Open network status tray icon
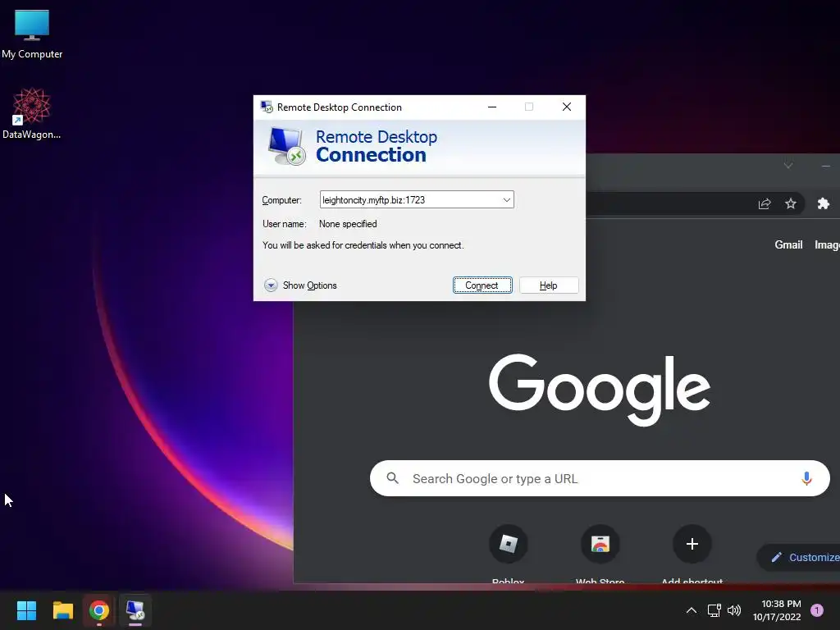The image size is (840, 630). (x=714, y=610)
